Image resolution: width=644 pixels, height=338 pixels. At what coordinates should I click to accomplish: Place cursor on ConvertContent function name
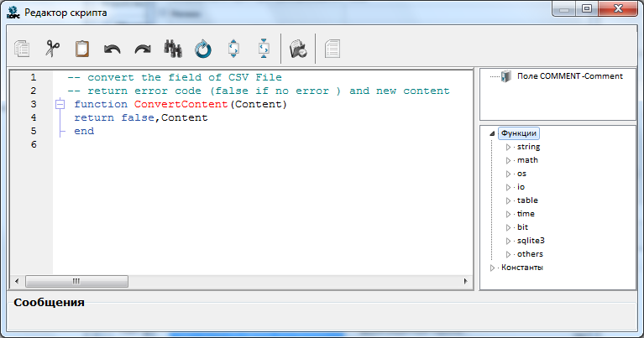[181, 104]
